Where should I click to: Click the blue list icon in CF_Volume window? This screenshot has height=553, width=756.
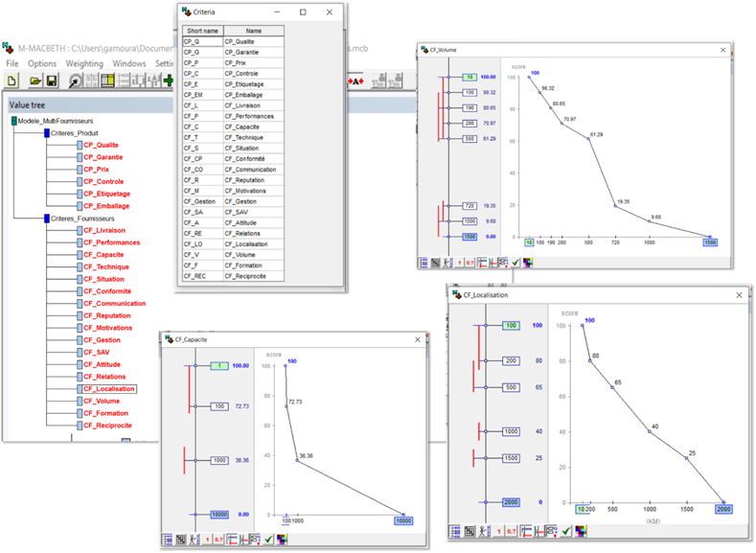[x=424, y=263]
